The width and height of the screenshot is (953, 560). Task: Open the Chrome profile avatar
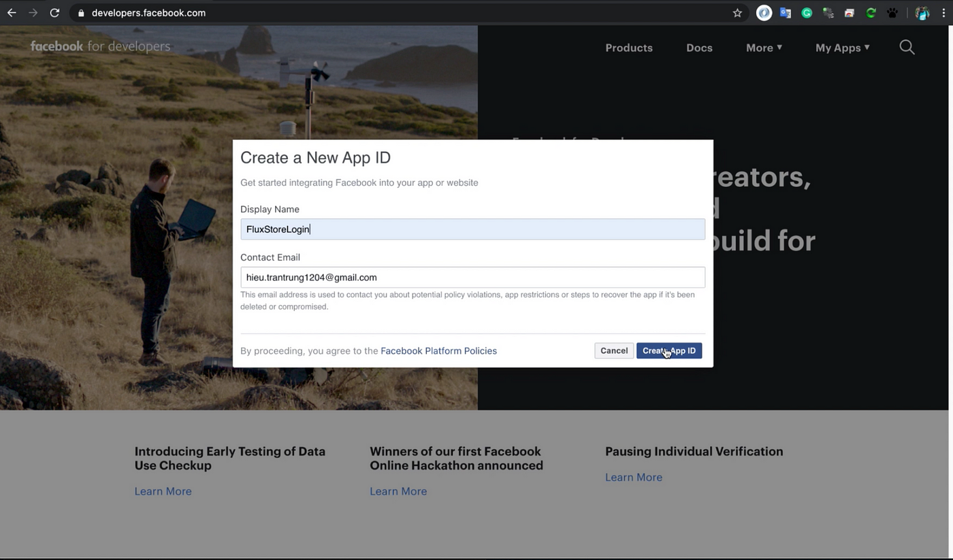pos(922,13)
